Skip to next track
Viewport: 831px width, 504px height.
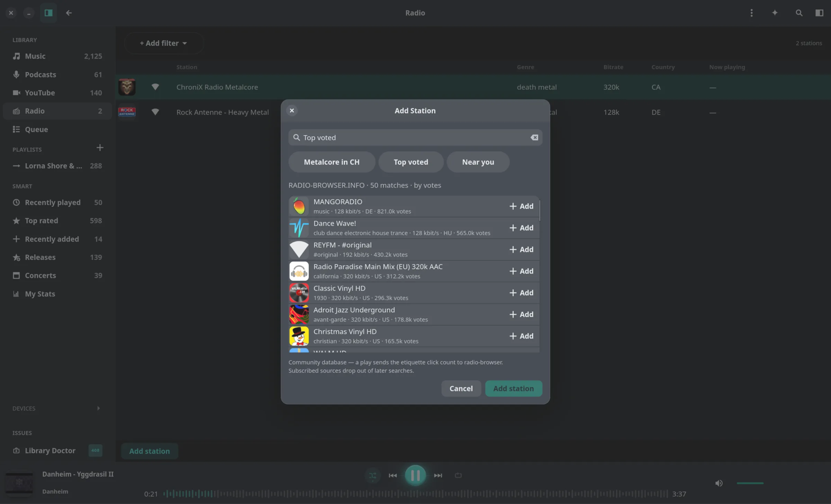(x=438, y=476)
